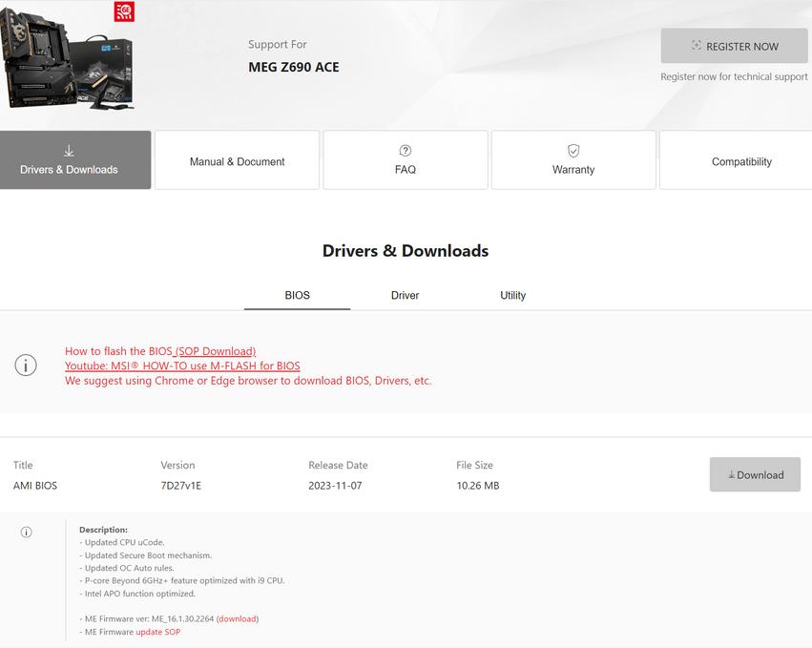Open the Warranty tab

tap(573, 160)
